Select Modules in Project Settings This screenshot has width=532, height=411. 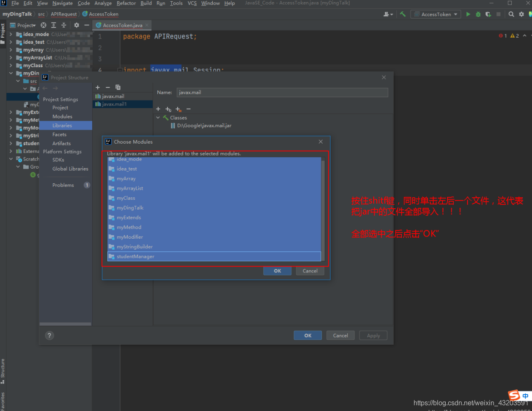(62, 117)
